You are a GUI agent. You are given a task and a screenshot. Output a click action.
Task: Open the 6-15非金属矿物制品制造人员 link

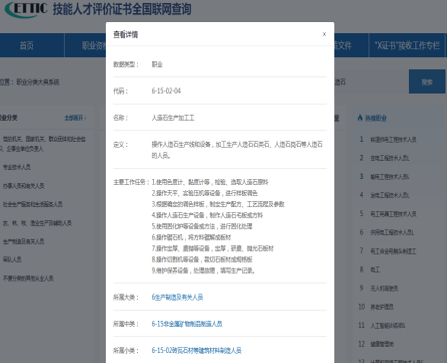187,324
